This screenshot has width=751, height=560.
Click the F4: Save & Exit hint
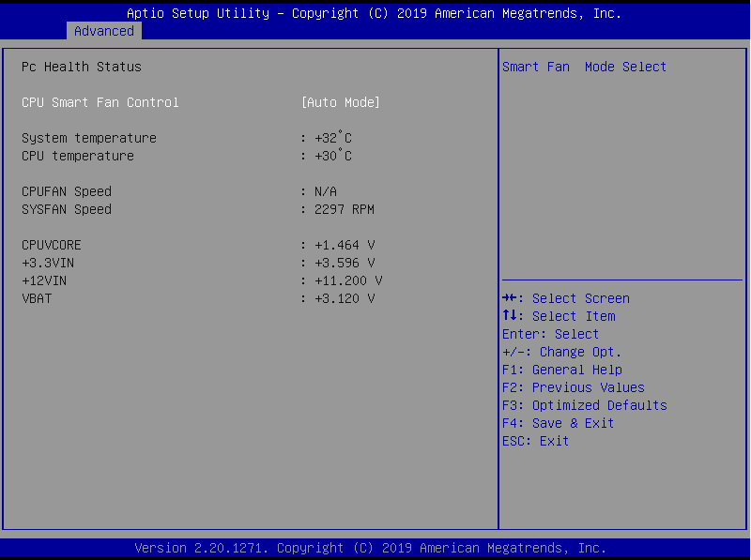(x=558, y=423)
